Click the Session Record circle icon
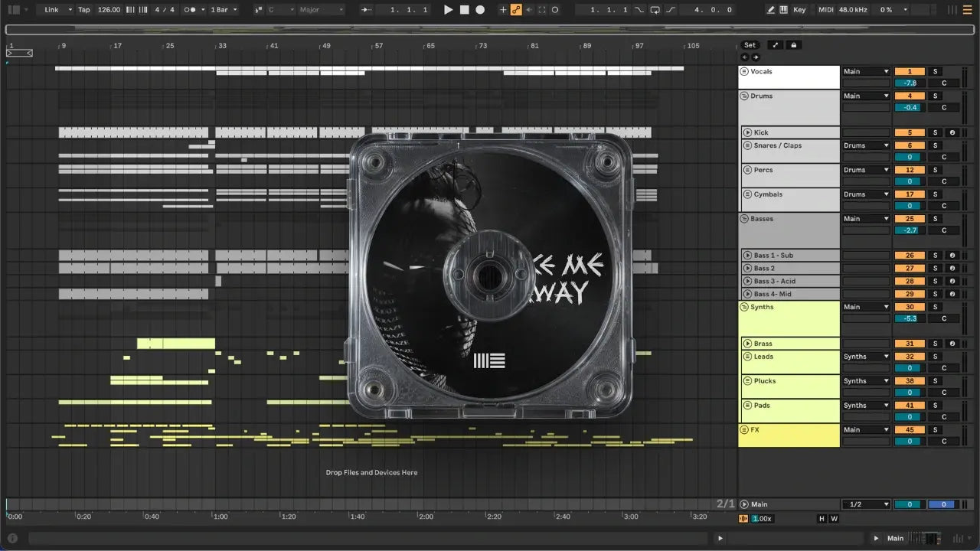980x551 pixels. (555, 10)
